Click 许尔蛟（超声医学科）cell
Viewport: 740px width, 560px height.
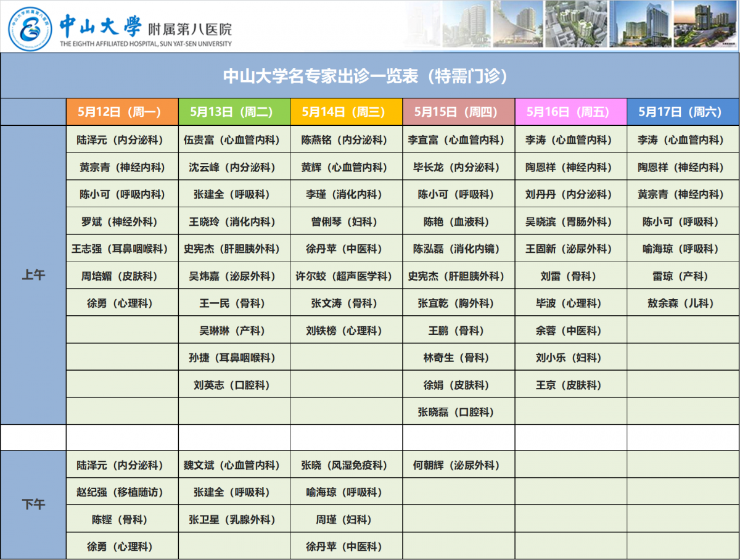point(347,276)
